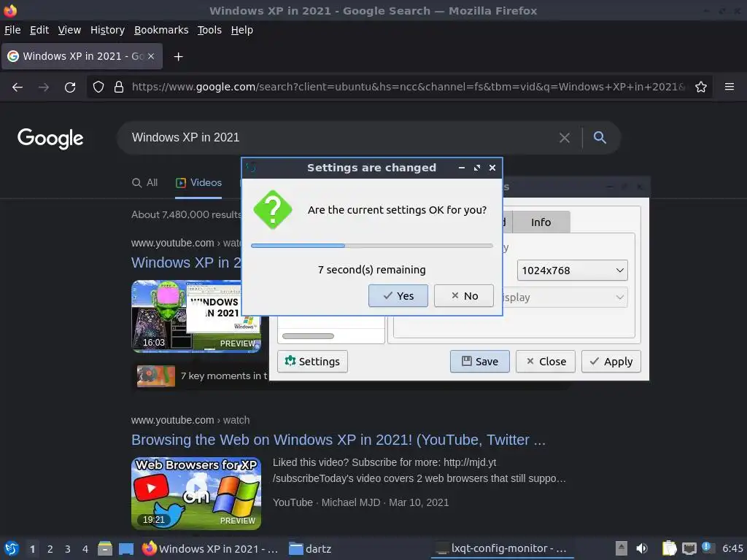Click the notification tray icon with badge

coord(708,548)
